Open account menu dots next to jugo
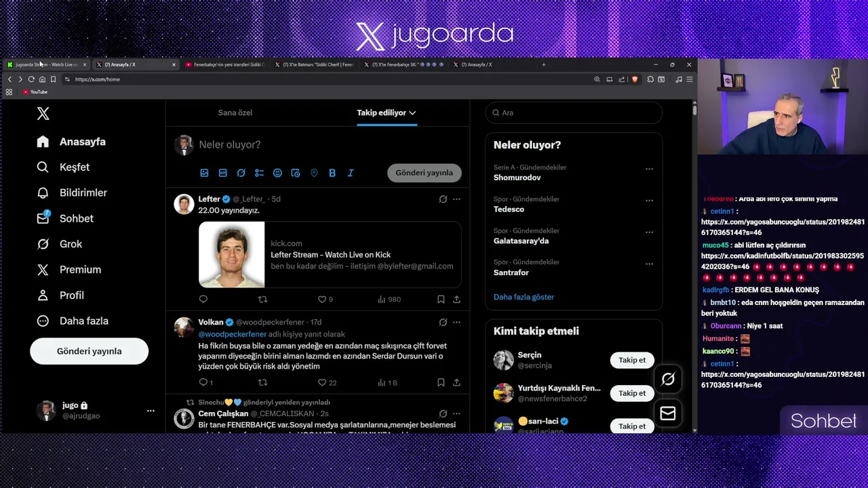The image size is (868, 488). (151, 411)
